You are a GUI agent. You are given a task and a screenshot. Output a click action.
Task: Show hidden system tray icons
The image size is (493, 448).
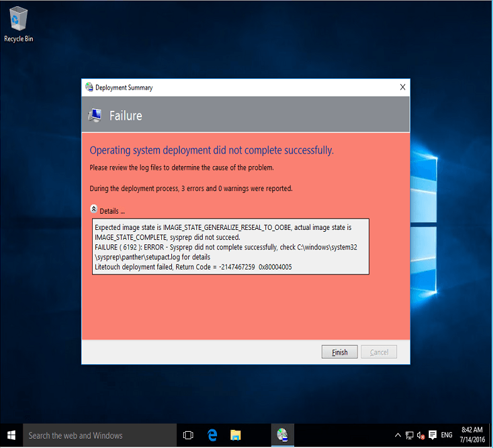point(398,435)
